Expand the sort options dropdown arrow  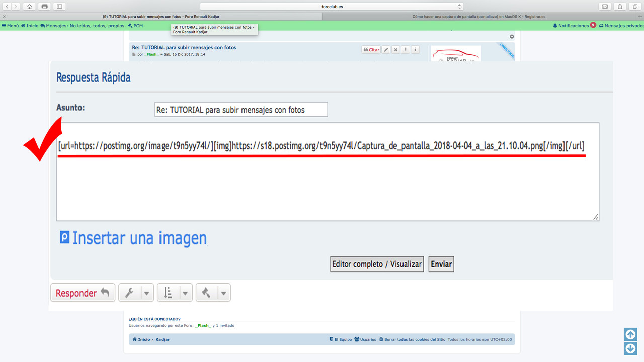click(186, 293)
